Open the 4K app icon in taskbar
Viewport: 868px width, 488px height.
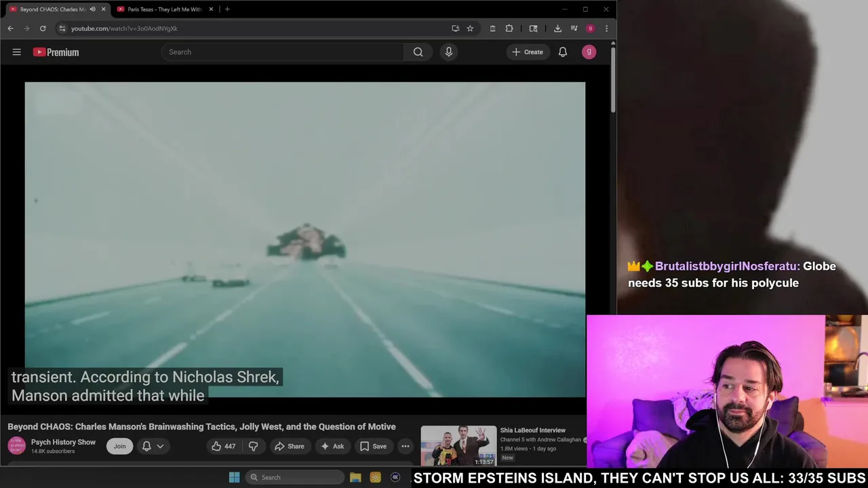[x=395, y=477]
